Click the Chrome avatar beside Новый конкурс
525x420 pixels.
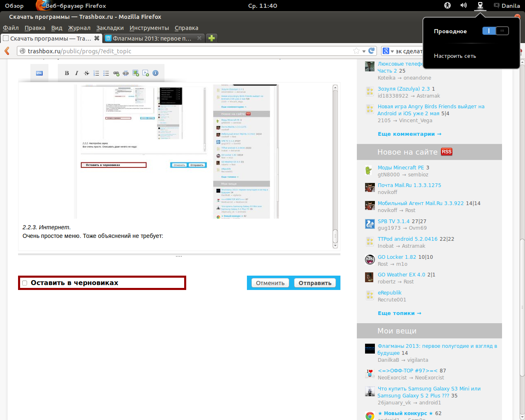[x=370, y=416]
